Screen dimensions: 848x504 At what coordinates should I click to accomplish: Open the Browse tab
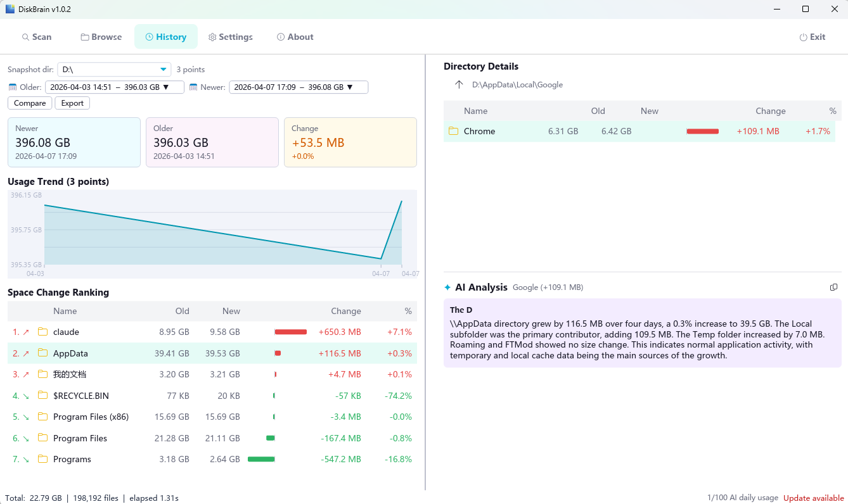[101, 37]
